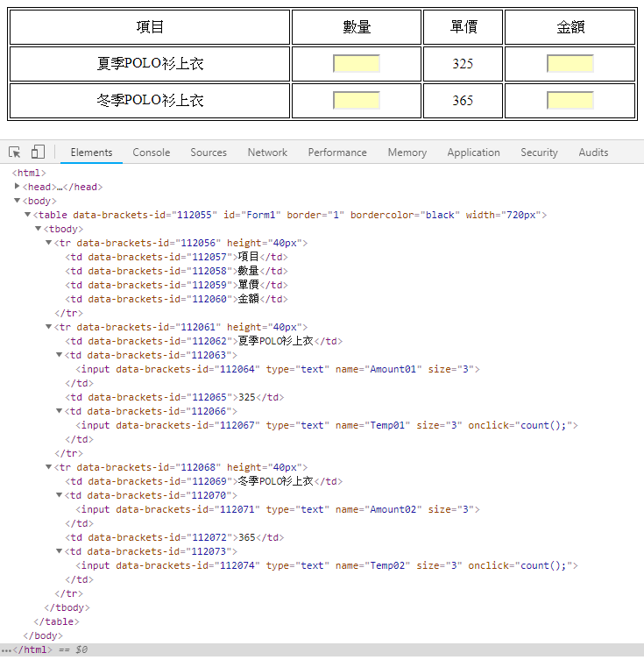Open the Security tab
This screenshot has height=667, width=644.
[539, 153]
